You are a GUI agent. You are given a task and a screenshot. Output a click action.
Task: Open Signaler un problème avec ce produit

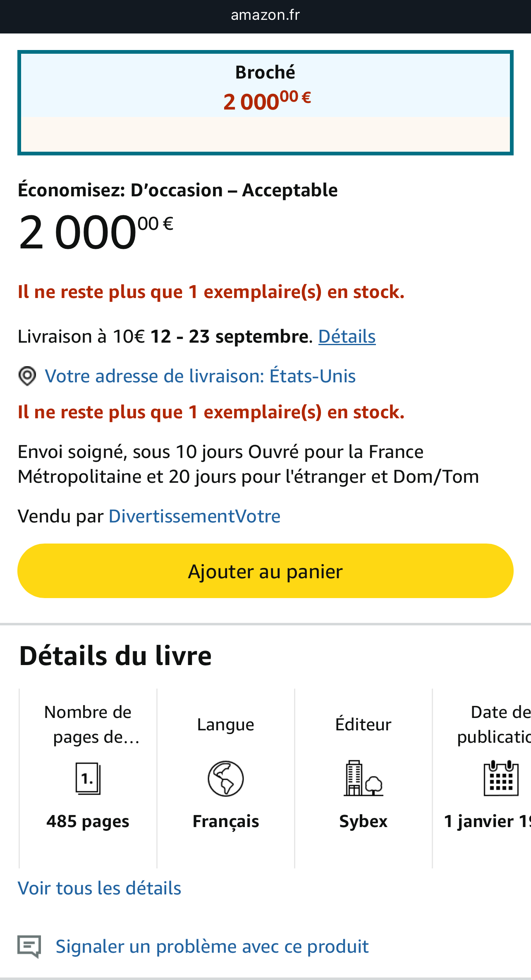point(212,947)
